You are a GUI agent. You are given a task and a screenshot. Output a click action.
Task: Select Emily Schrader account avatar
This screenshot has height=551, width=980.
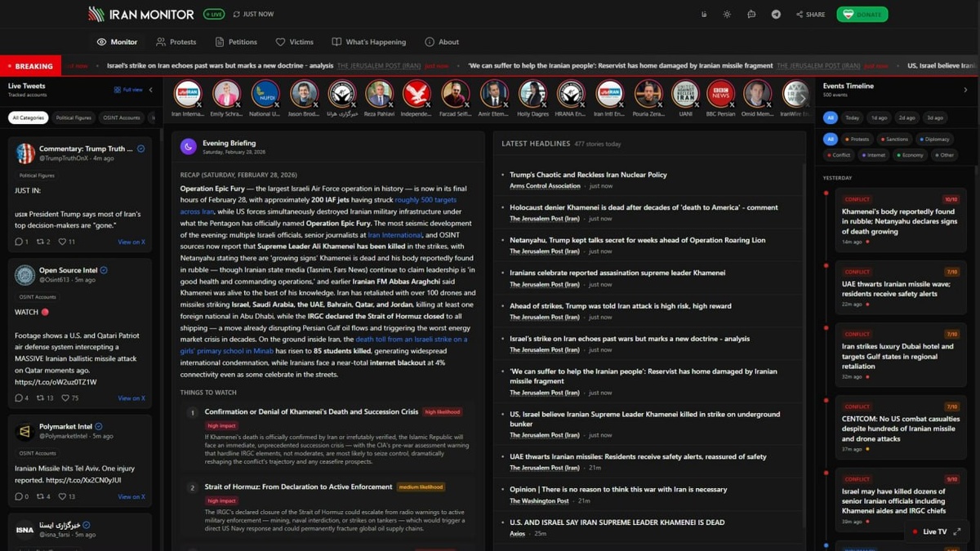tap(226, 95)
